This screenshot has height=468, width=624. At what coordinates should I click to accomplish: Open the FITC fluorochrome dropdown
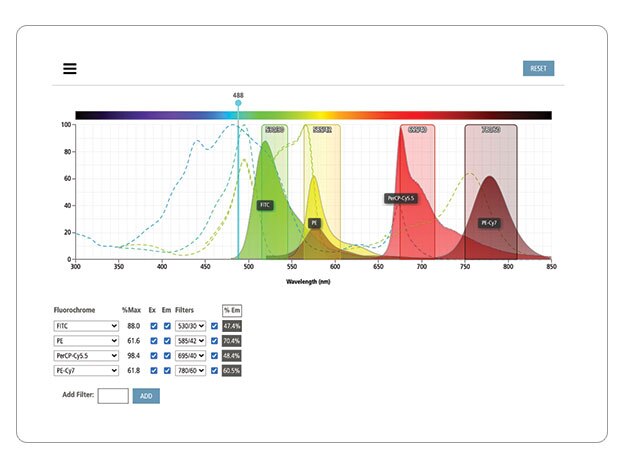86,326
